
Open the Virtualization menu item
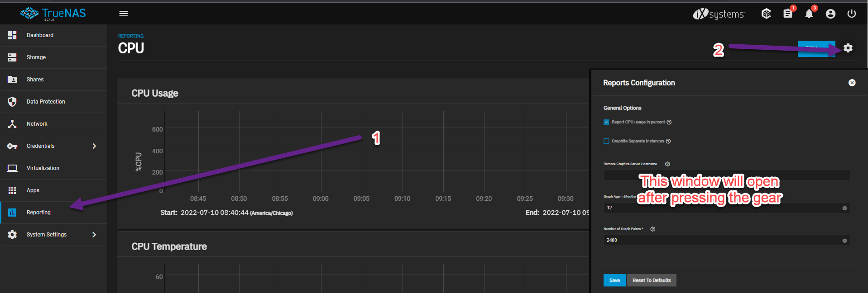pyautogui.click(x=53, y=168)
